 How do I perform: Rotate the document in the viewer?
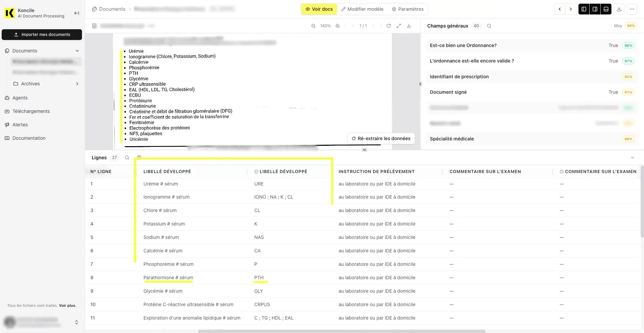coord(389,26)
